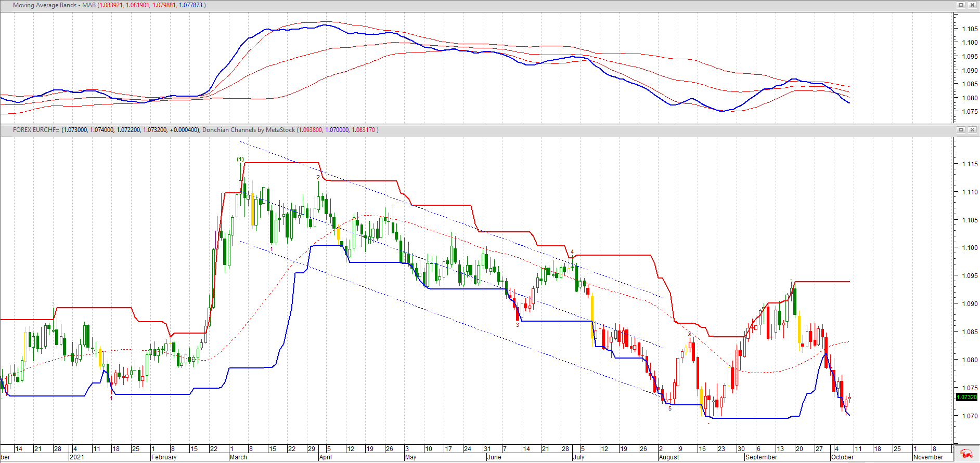The image size is (980, 463).
Task: Select the Donchian middle value 1.083170
Action: (364, 130)
